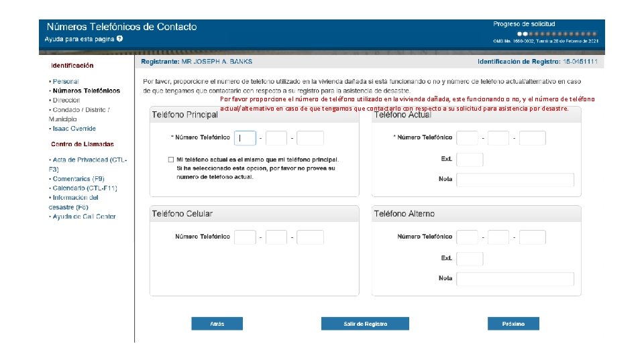Click the Progreso de solicitud progress dots

(x=557, y=34)
